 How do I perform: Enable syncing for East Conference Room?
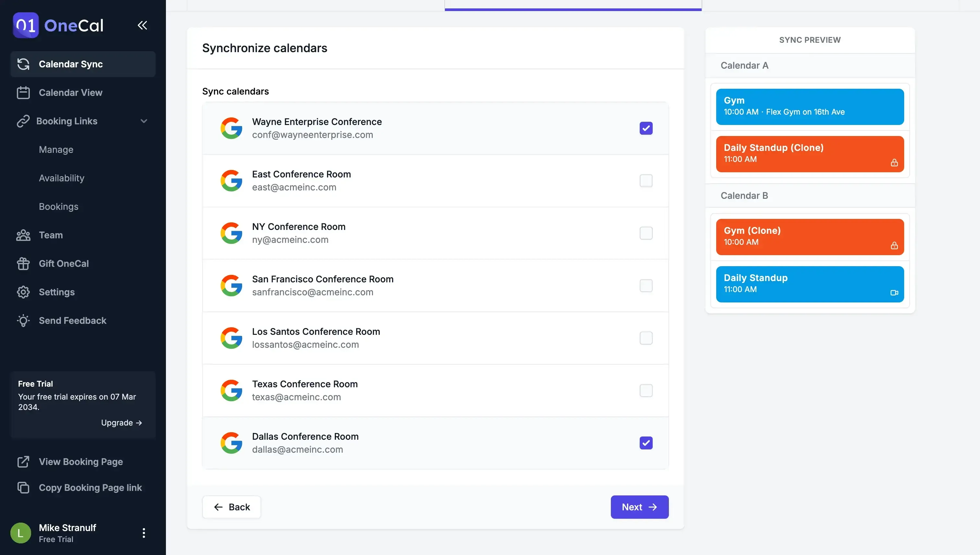point(646,181)
